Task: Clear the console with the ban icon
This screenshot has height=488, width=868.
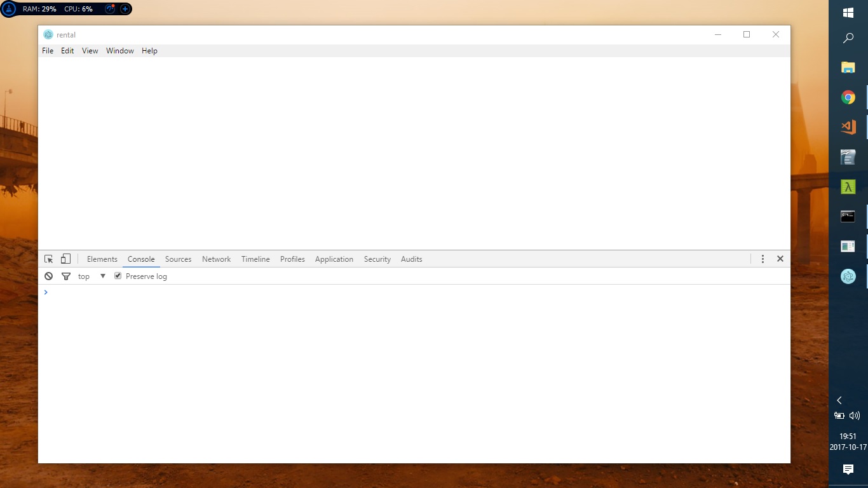Action: [x=49, y=276]
